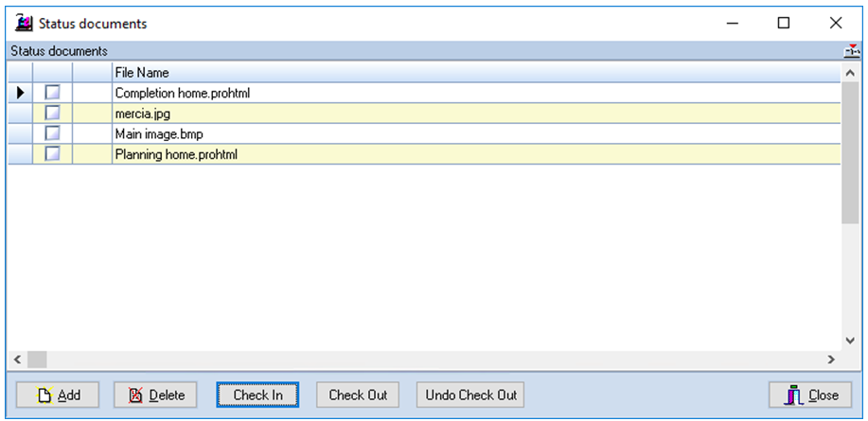
Task: Tick the checkbox for Completion home.prohtml
Action: tap(53, 93)
